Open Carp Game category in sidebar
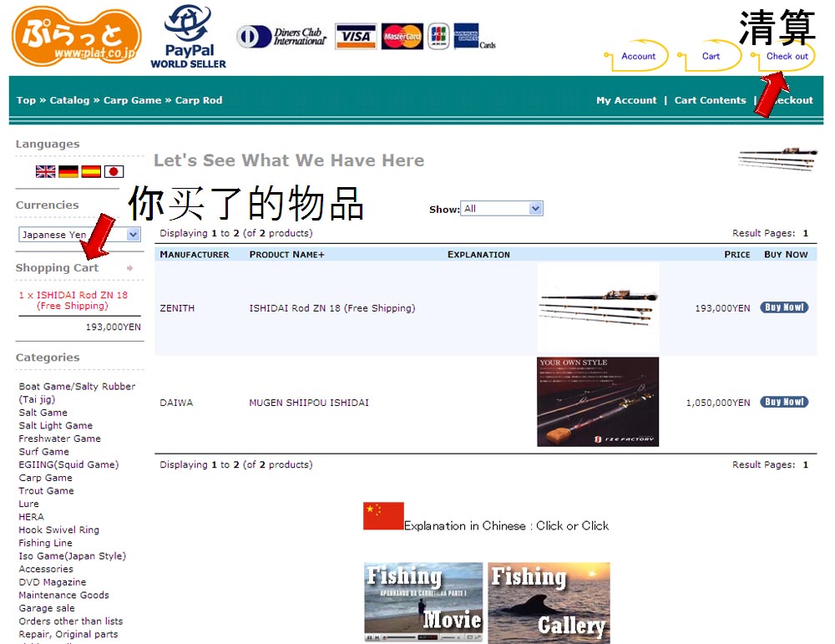 (45, 478)
